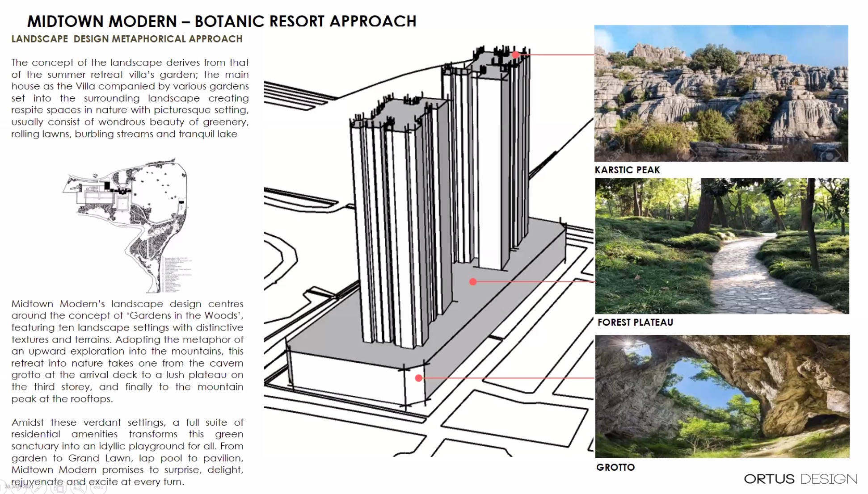Image resolution: width=868 pixels, height=494 pixels.
Task: Select the red marker on tower rooftop
Action: pos(515,55)
